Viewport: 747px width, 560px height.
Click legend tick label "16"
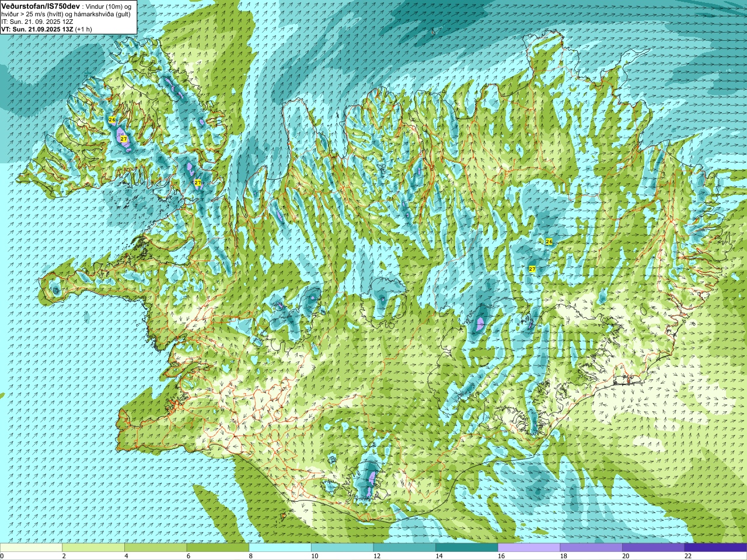tap(501, 556)
